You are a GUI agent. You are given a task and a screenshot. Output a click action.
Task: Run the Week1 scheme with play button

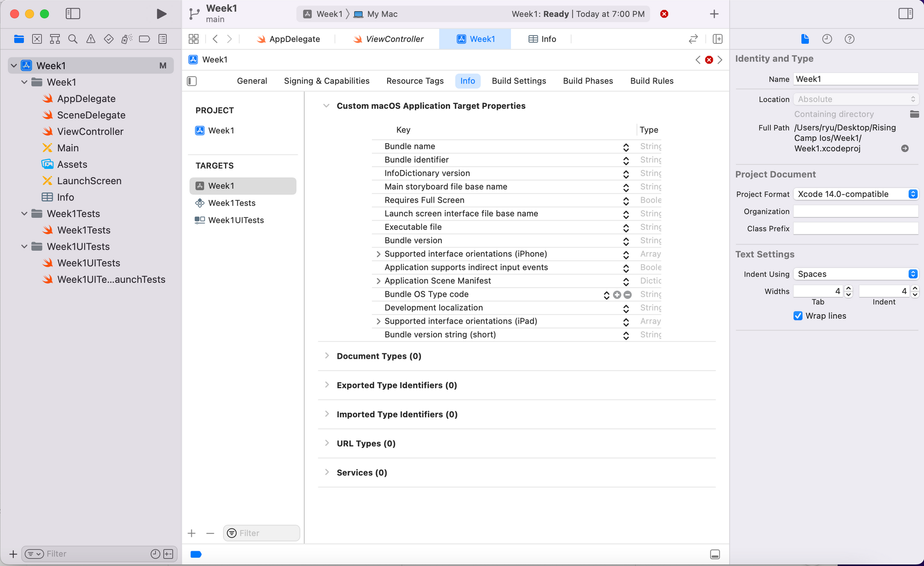tap(161, 14)
